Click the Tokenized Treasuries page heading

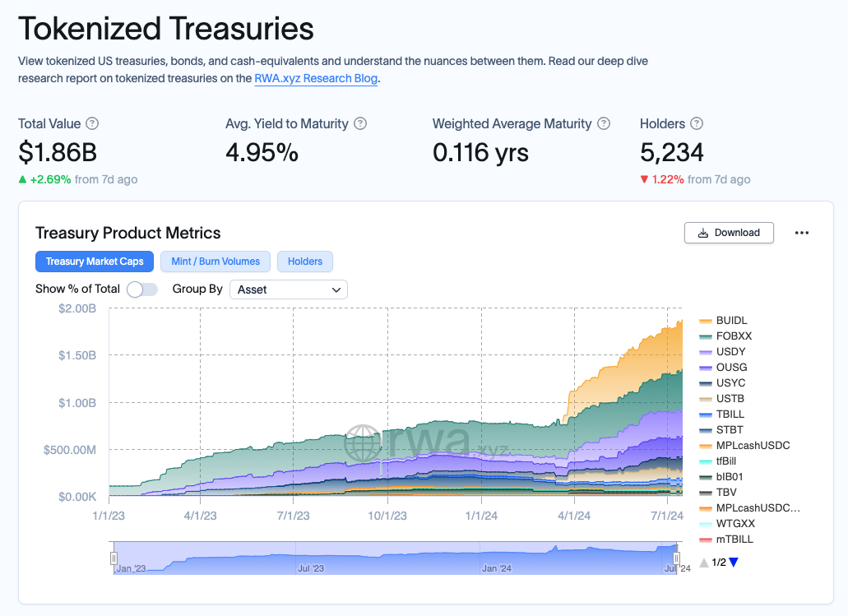pos(166,29)
